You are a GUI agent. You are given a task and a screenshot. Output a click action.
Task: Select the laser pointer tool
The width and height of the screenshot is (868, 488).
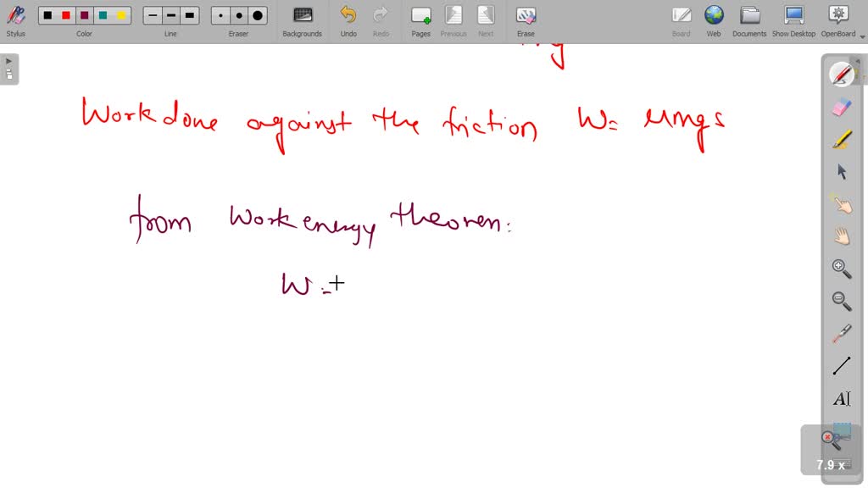842,334
